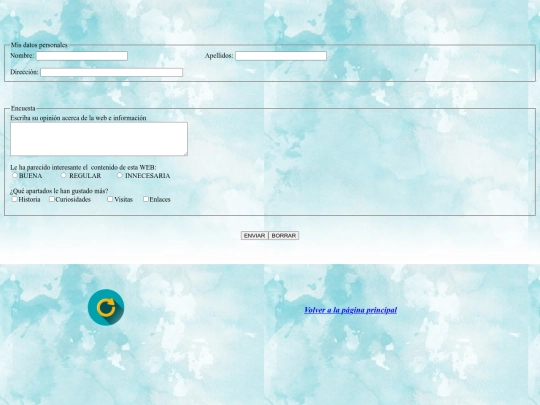This screenshot has width=540, height=405.
Task: Click the ENVIAR button
Action: [255, 236]
